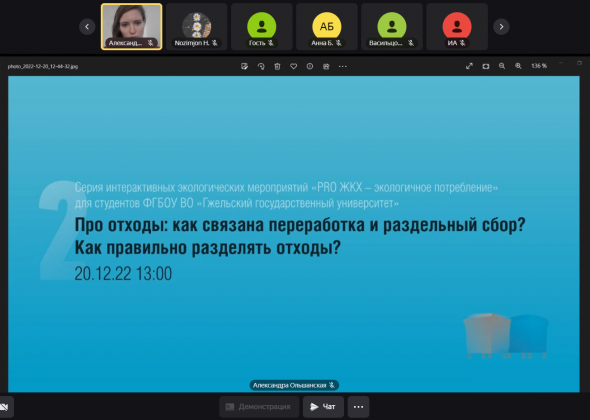Click the zoom in magnifier icon
Image resolution: width=590 pixels, height=420 pixels.
pos(518,66)
